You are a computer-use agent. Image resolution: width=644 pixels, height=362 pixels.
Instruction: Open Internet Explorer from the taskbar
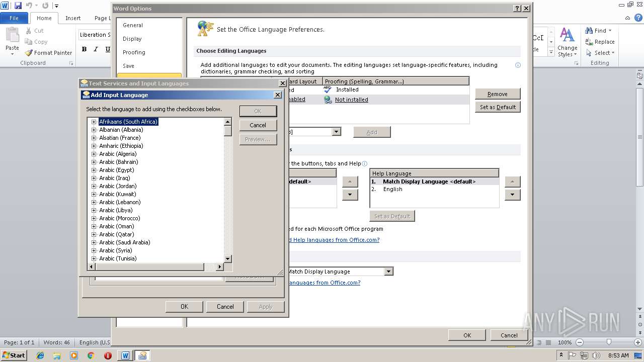40,355
